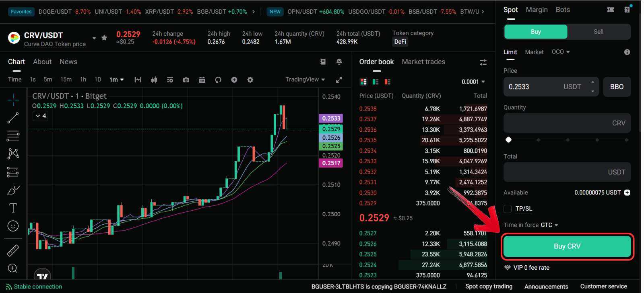Set quantity slider to the 50% midpoint marker
Screen dimensions: 644x293
click(568, 140)
